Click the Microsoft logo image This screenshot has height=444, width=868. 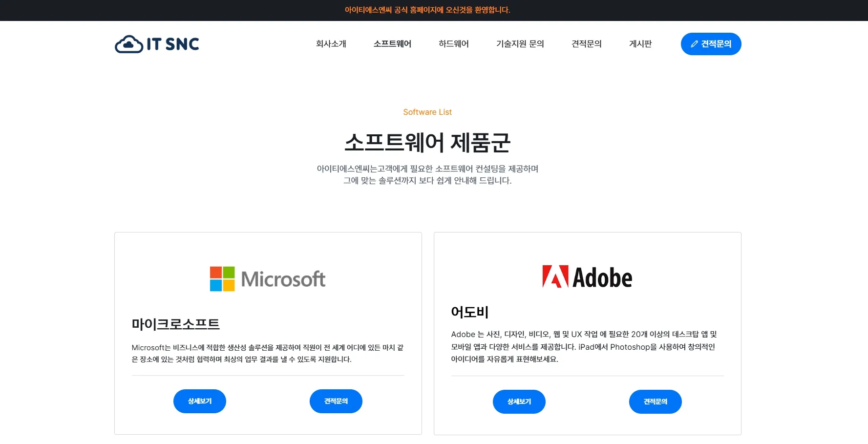268,279
